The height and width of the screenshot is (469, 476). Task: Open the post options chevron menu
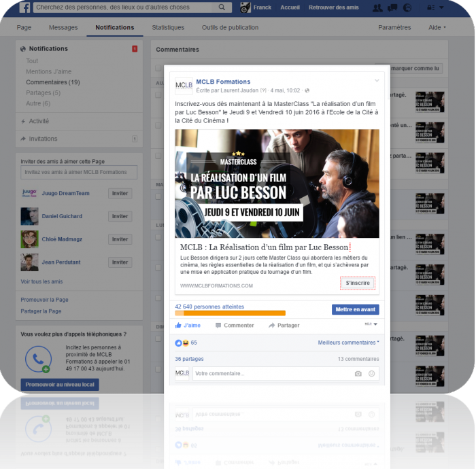(377, 81)
